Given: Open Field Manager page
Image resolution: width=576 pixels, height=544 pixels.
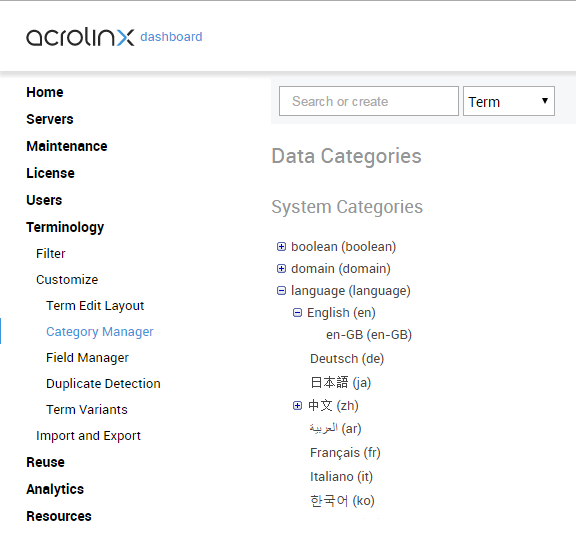Looking at the screenshot, I should (87, 357).
